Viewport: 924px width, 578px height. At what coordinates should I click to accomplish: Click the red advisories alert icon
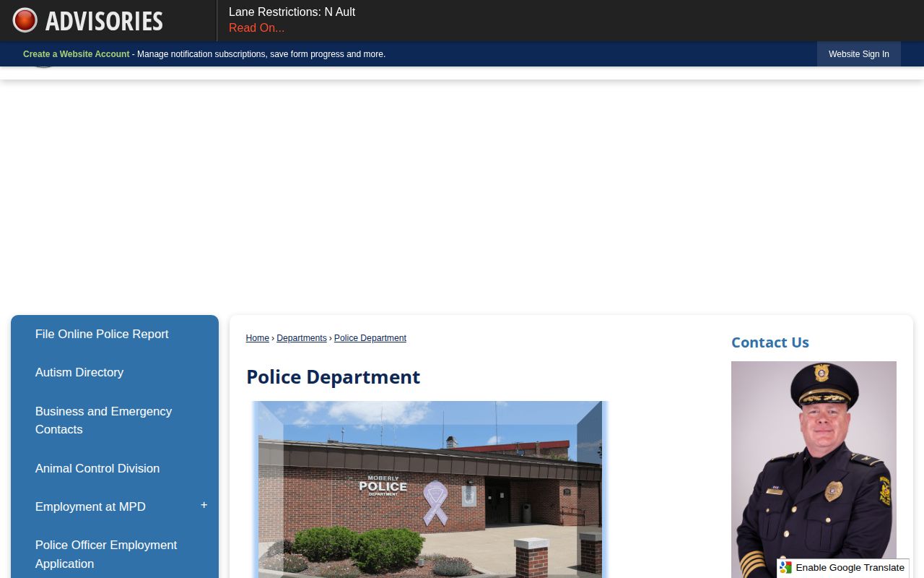[25, 20]
